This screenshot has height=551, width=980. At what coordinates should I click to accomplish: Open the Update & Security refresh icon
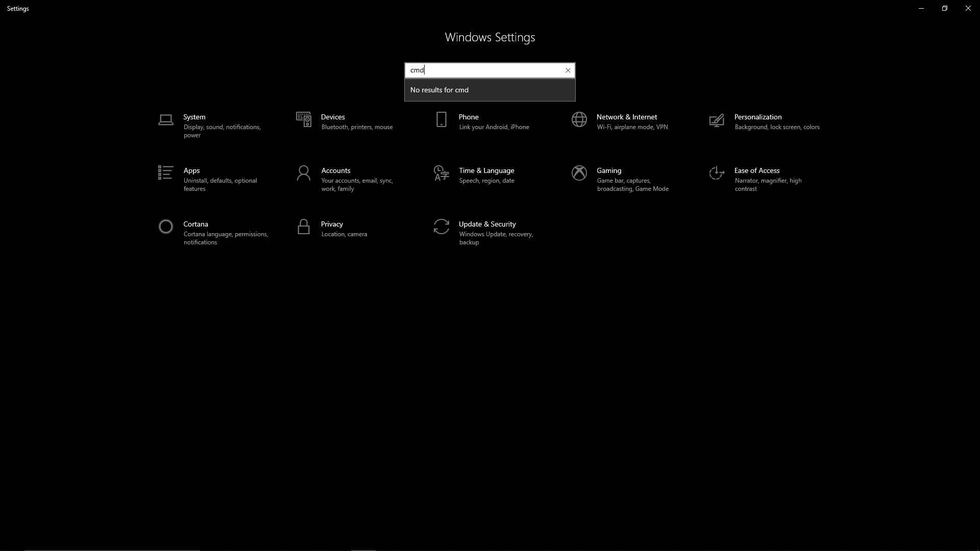[441, 227]
